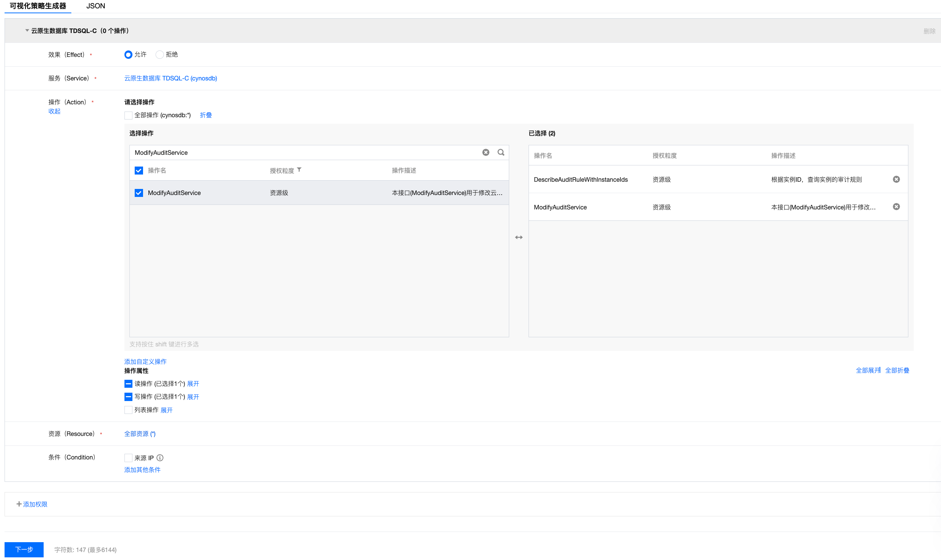
Task: Click the 下一步 button
Action: pyautogui.click(x=24, y=549)
